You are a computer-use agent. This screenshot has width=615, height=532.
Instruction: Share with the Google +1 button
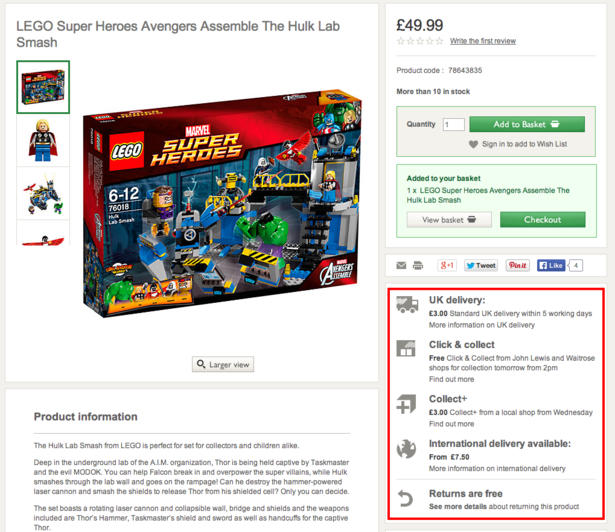[x=447, y=266]
